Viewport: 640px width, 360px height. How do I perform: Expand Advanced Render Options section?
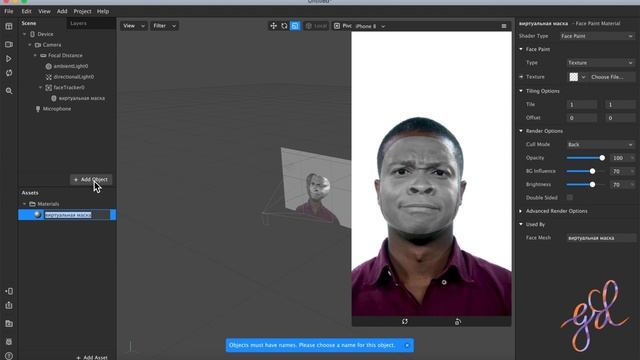pyautogui.click(x=521, y=211)
